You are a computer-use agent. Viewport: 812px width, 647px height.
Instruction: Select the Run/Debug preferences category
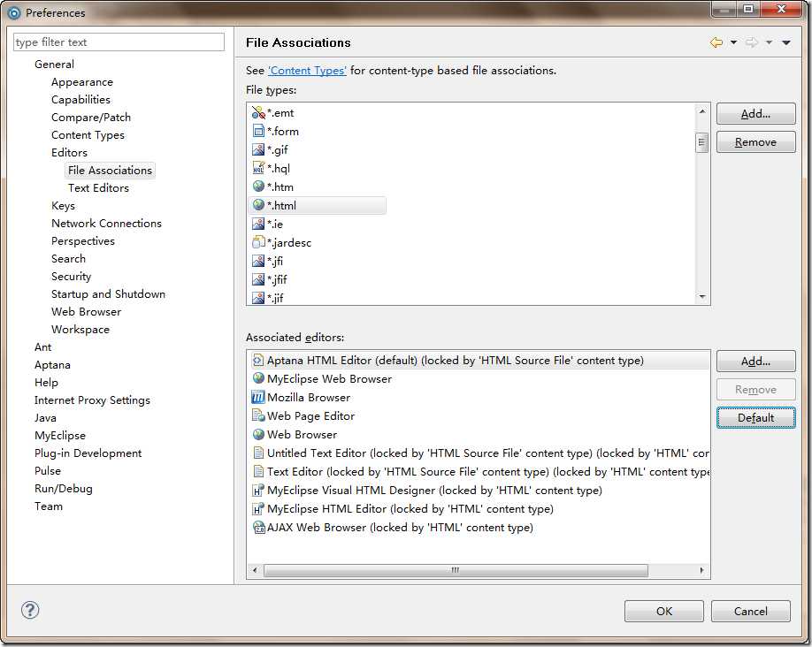(63, 489)
